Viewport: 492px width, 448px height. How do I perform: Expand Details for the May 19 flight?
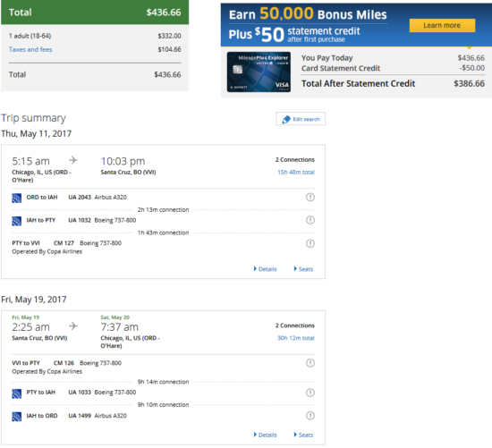(x=265, y=435)
